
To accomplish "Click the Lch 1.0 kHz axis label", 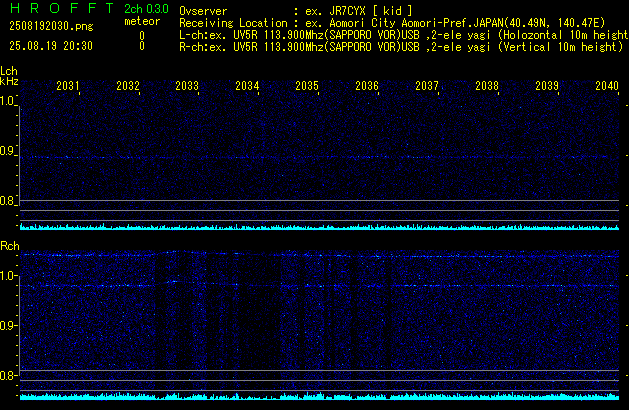I will point(7,101).
